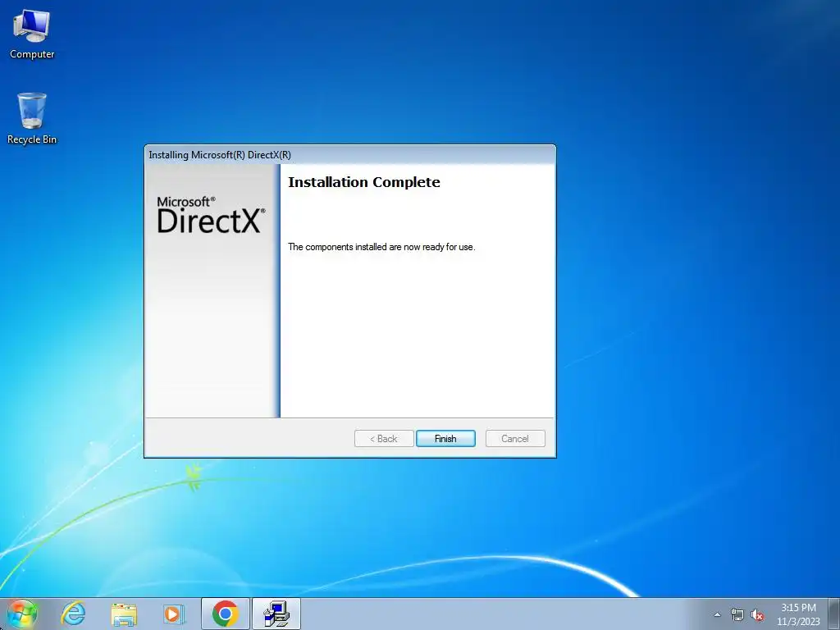Click the 'Installation Complete' heading
The height and width of the screenshot is (630, 840).
(363, 182)
